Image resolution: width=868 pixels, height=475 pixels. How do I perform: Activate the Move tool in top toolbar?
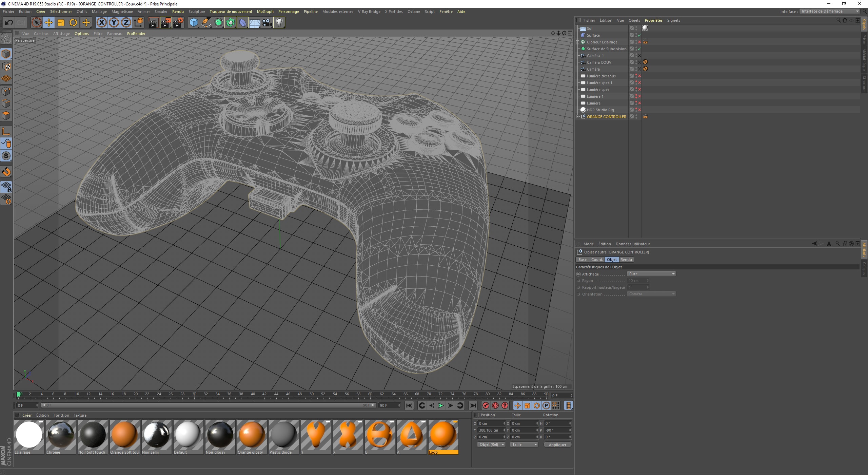click(x=48, y=23)
